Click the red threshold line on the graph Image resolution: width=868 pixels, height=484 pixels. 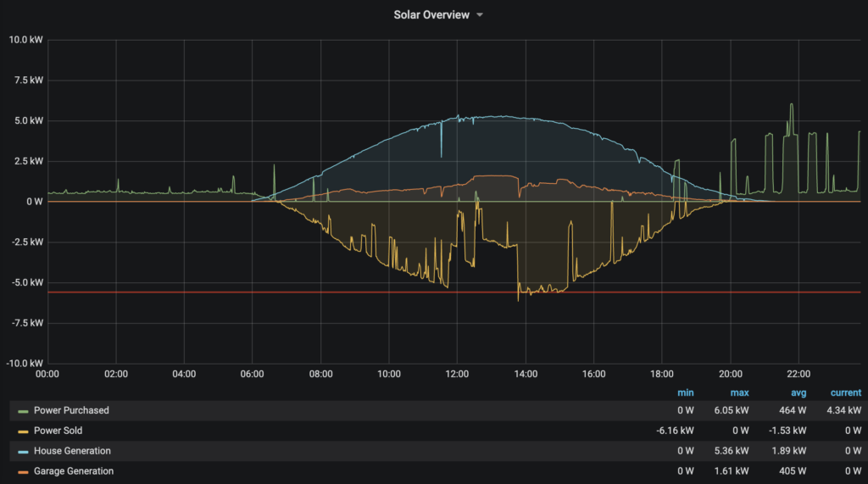pos(454,292)
